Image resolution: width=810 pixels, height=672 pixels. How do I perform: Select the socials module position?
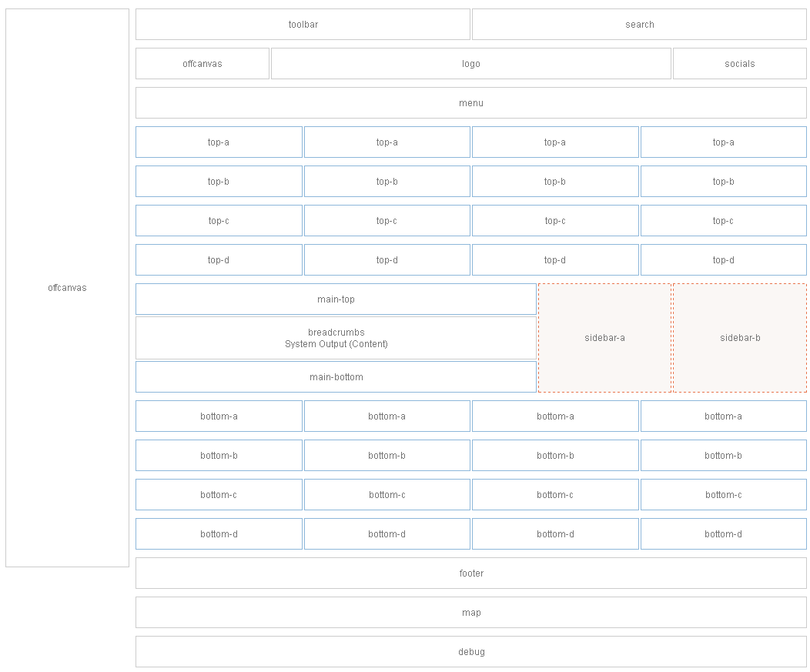739,63
